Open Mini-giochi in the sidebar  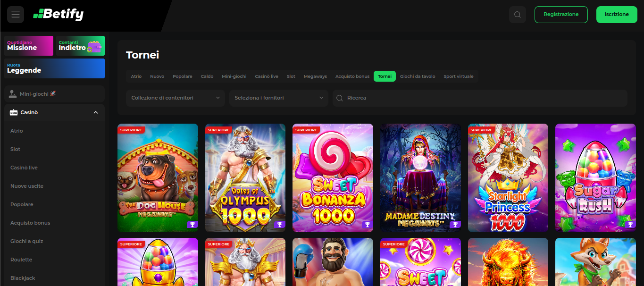pyautogui.click(x=54, y=94)
